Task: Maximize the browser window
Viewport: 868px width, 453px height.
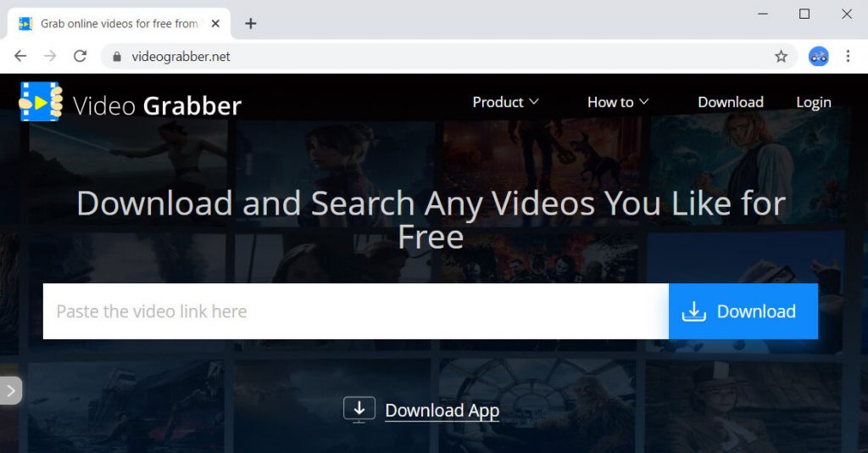Action: (804, 14)
